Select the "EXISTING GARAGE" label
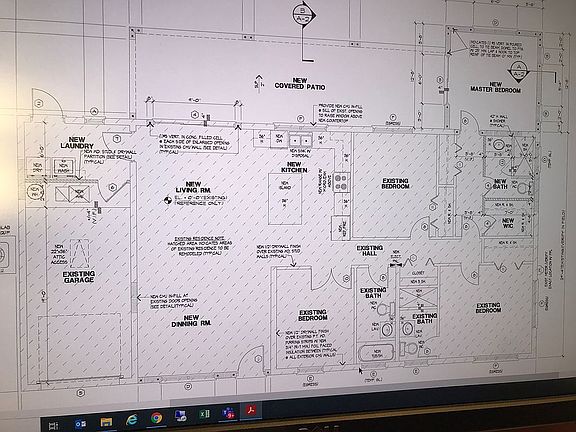Screen dimensions: 576x432 (x=79, y=277)
